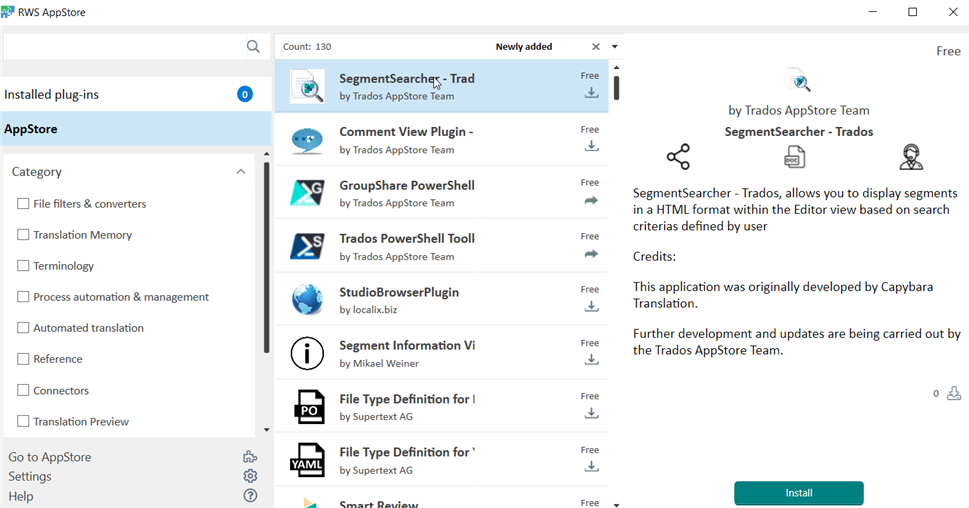The height and width of the screenshot is (508, 969).
Task: Click the StudioBrowserPlugin globe icon
Action: pyautogui.click(x=307, y=300)
